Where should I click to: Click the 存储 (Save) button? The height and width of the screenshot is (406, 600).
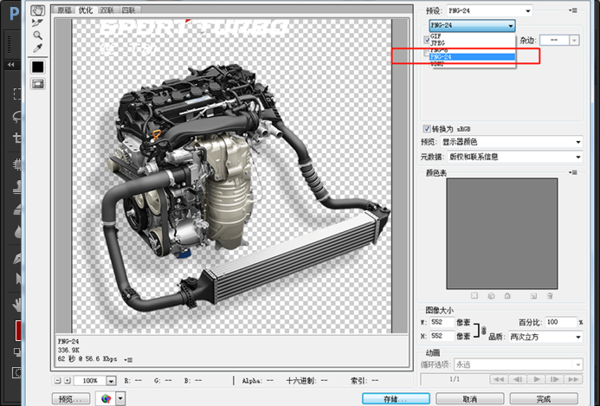(x=397, y=397)
